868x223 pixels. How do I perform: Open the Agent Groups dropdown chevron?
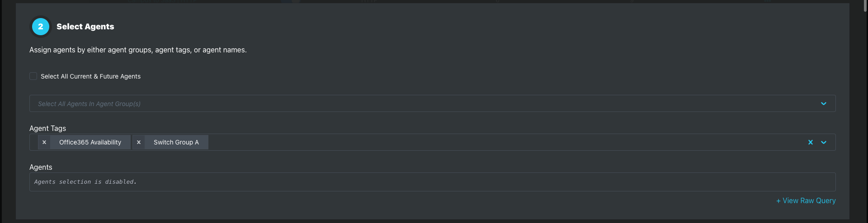[824, 103]
